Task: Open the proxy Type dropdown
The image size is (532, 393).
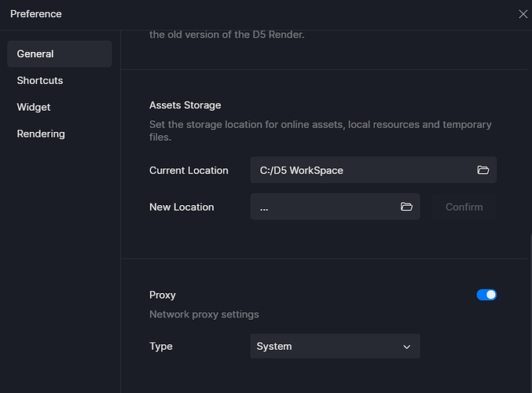Action: 335,346
